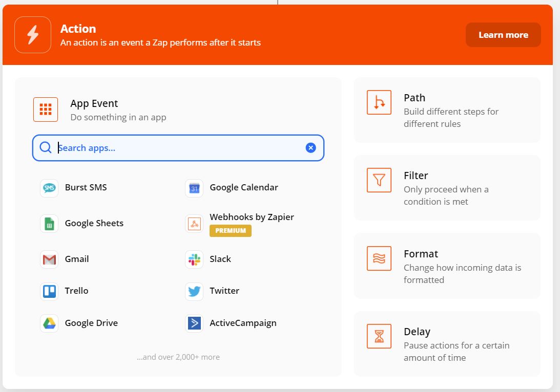The height and width of the screenshot is (392, 560).
Task: Select Google Drive from app list
Action: point(91,323)
